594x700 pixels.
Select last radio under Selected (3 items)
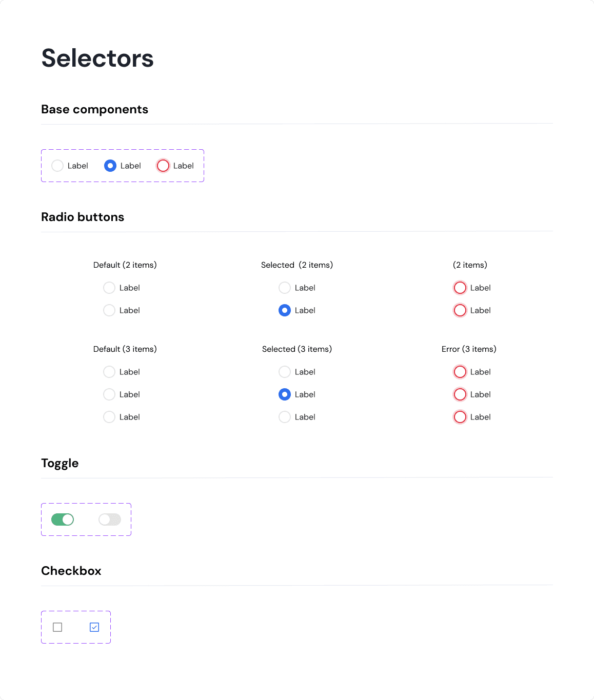(x=285, y=417)
